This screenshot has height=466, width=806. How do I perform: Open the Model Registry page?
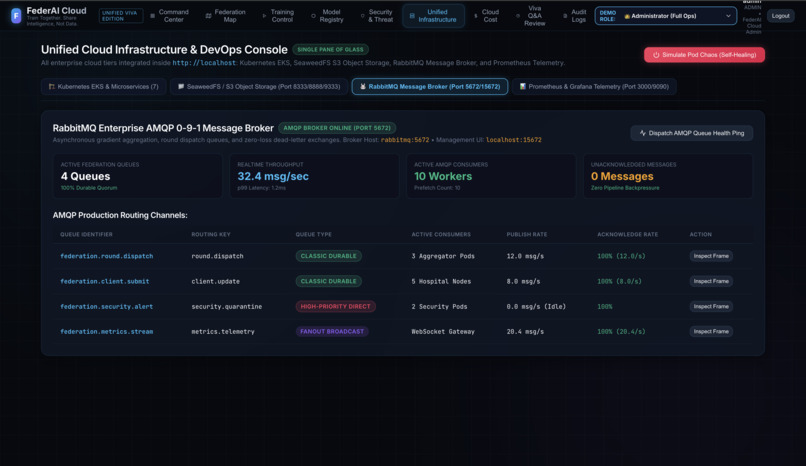(x=327, y=16)
